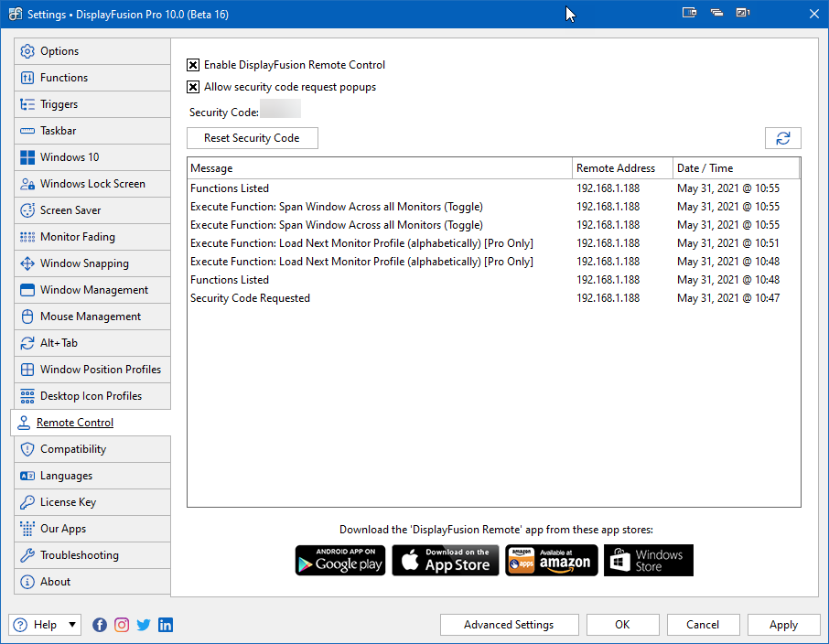829x644 pixels.
Task: Open the DisplayFusion Facebook page
Action: click(x=100, y=625)
